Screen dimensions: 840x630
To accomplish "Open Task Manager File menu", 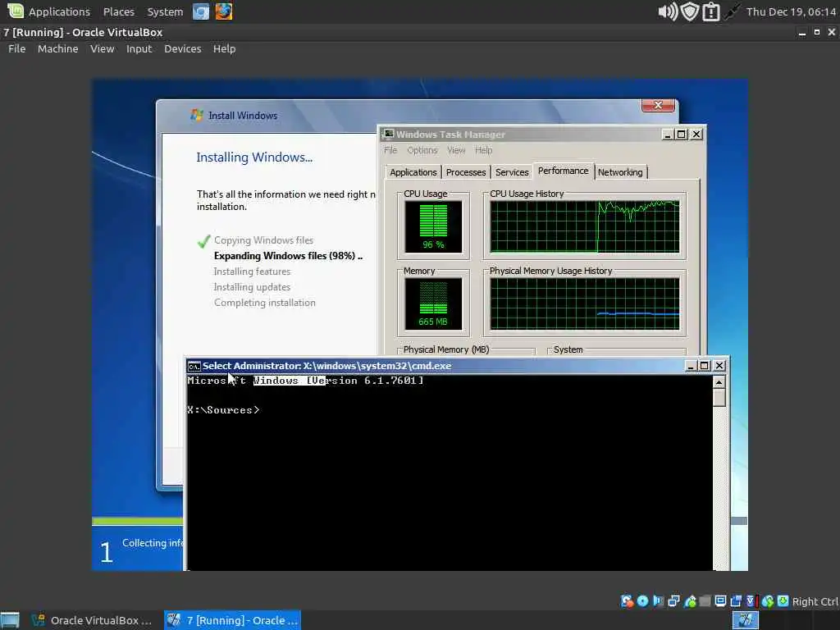I will click(x=390, y=150).
